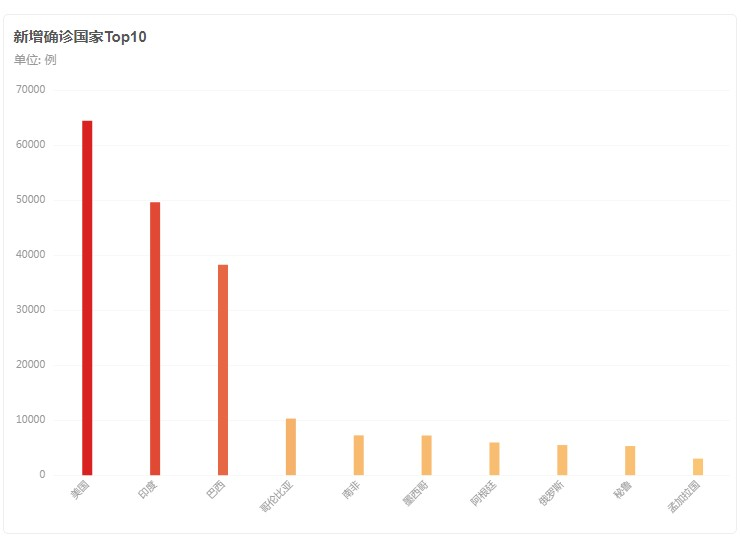Click the 单位: 例 subtitle
Image resolution: width=741 pixels, height=540 pixels.
pos(35,59)
